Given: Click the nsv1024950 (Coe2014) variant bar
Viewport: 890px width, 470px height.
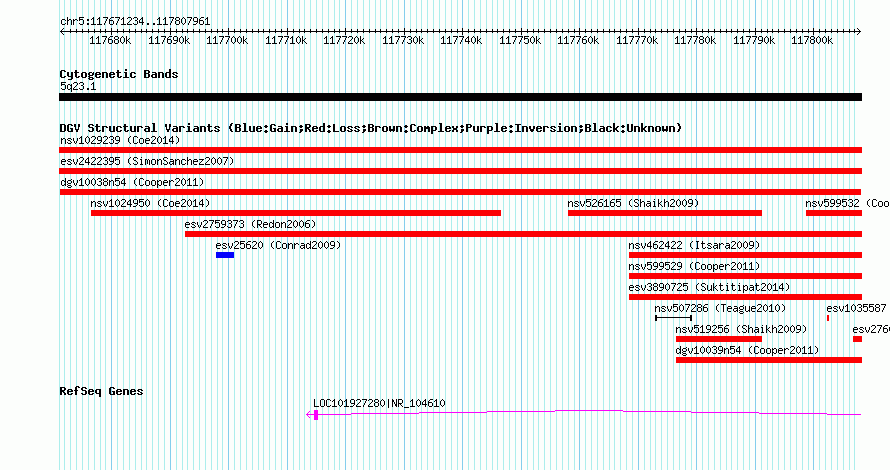Looking at the screenshot, I should (x=296, y=213).
